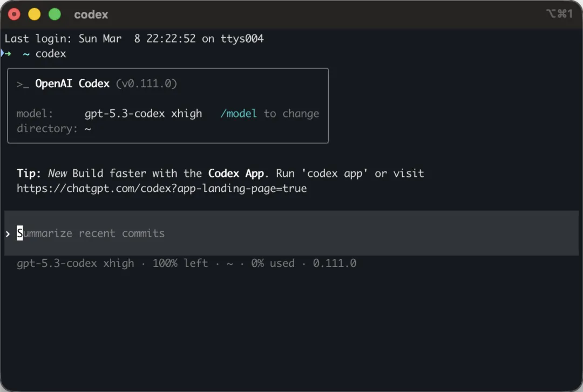The width and height of the screenshot is (583, 392).
Task: Click the "codex" window title
Action: (91, 15)
